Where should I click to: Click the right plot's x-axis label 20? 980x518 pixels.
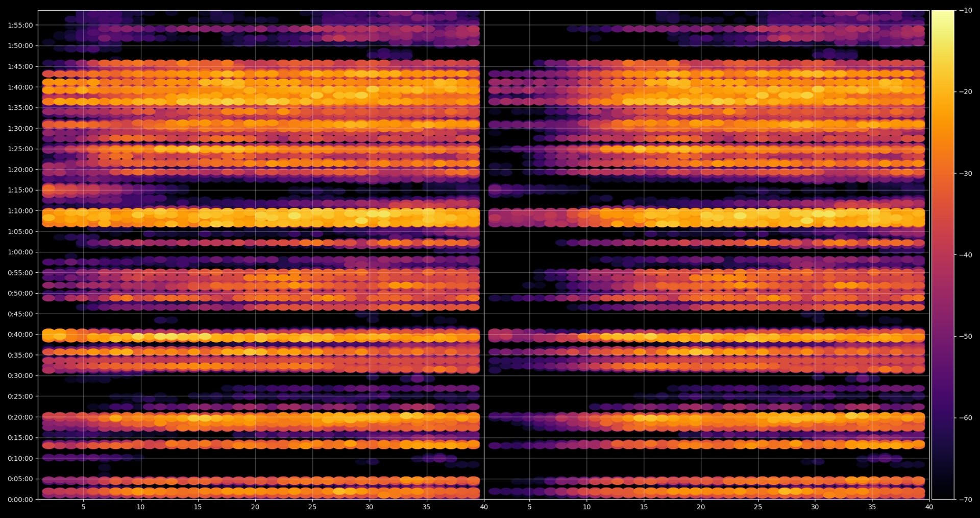coord(701,507)
